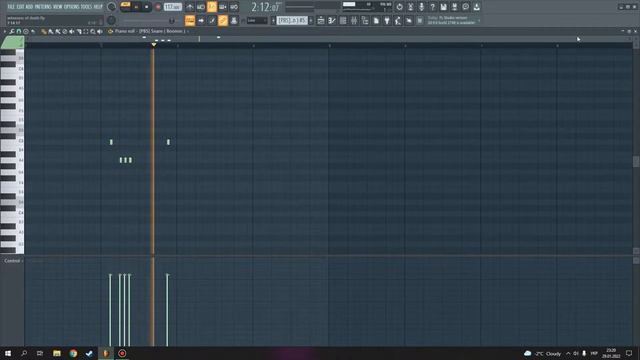Open the PATTERNS menu
The width and height of the screenshot is (640, 360).
(43, 7)
